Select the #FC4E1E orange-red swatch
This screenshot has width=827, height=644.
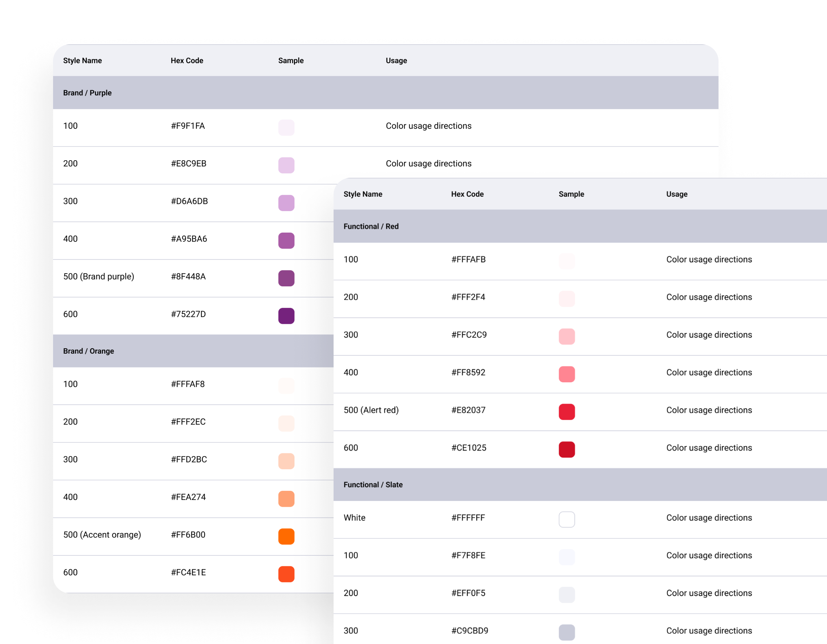(x=286, y=574)
